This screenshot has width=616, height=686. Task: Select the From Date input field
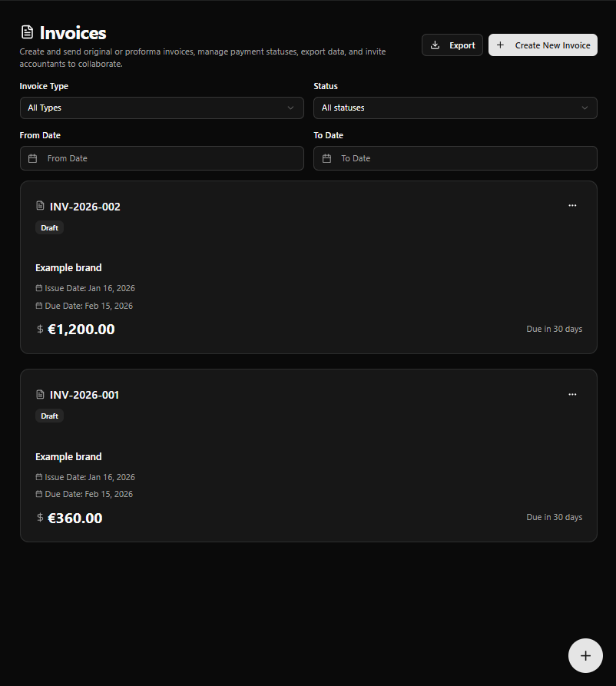point(171,158)
